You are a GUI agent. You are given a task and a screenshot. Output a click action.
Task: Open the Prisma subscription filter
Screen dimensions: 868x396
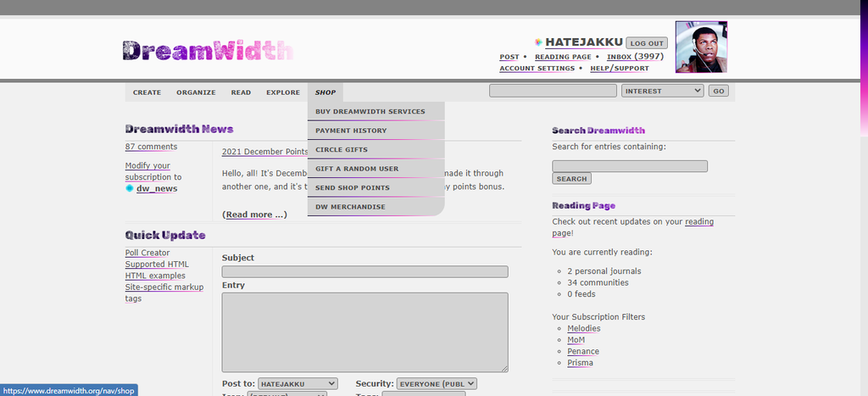(580, 363)
